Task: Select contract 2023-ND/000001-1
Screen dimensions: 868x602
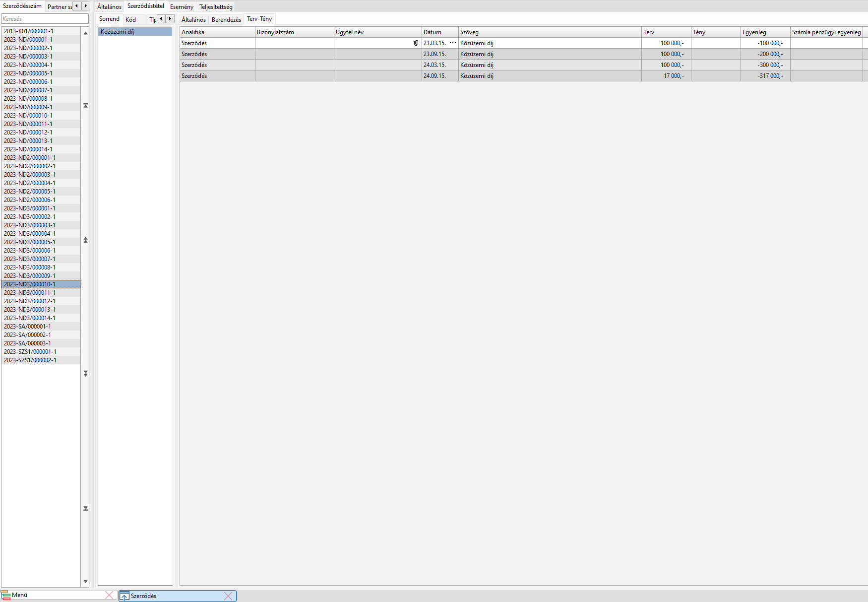Action: [x=41, y=40]
